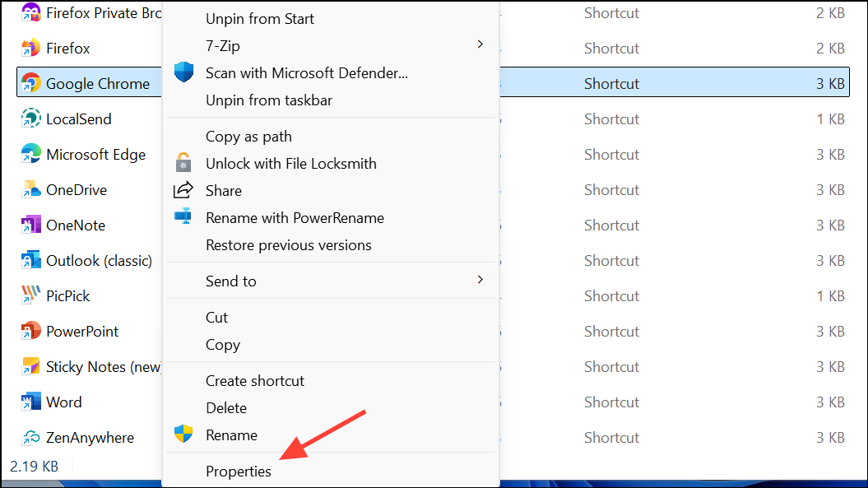This screenshot has height=488, width=868.
Task: Select the Microsoft Edge icon
Action: (x=30, y=155)
